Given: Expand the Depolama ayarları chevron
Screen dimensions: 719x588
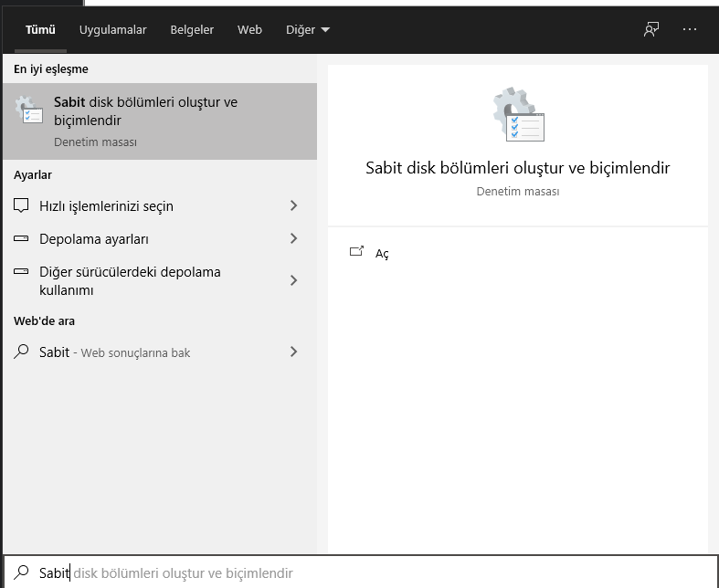Looking at the screenshot, I should pos(294,238).
